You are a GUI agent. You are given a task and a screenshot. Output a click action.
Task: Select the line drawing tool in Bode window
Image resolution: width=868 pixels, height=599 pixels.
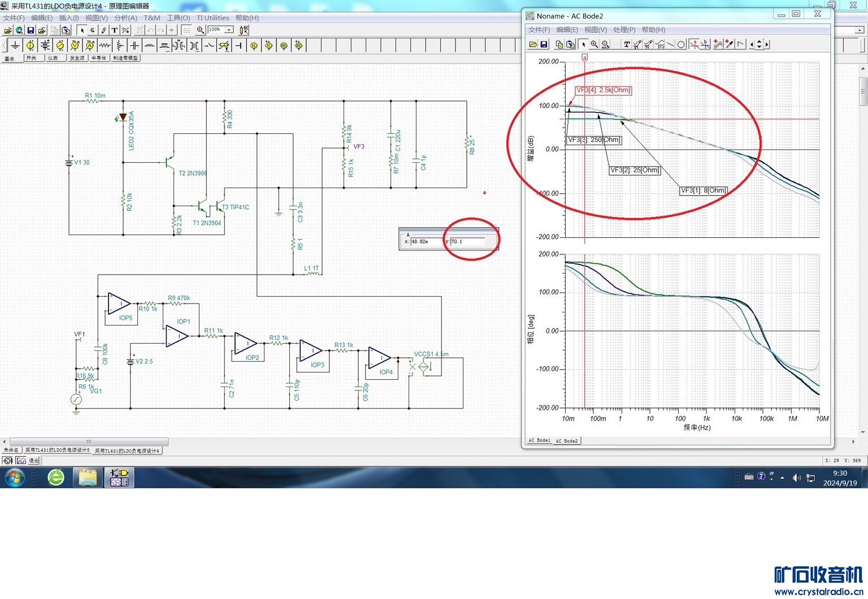click(x=670, y=44)
